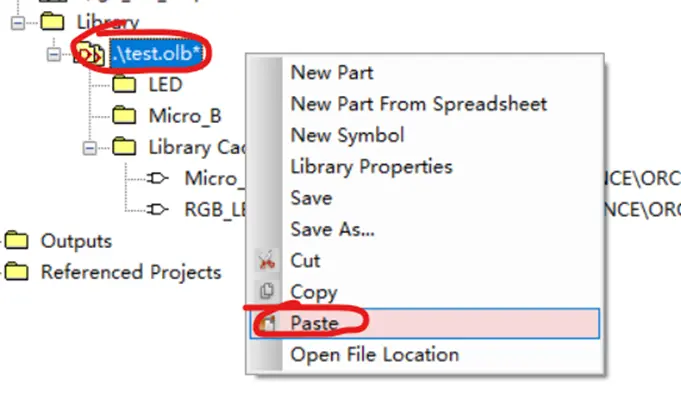681x409 pixels.
Task: Open Library Properties from the menu
Action: pyautogui.click(x=371, y=167)
